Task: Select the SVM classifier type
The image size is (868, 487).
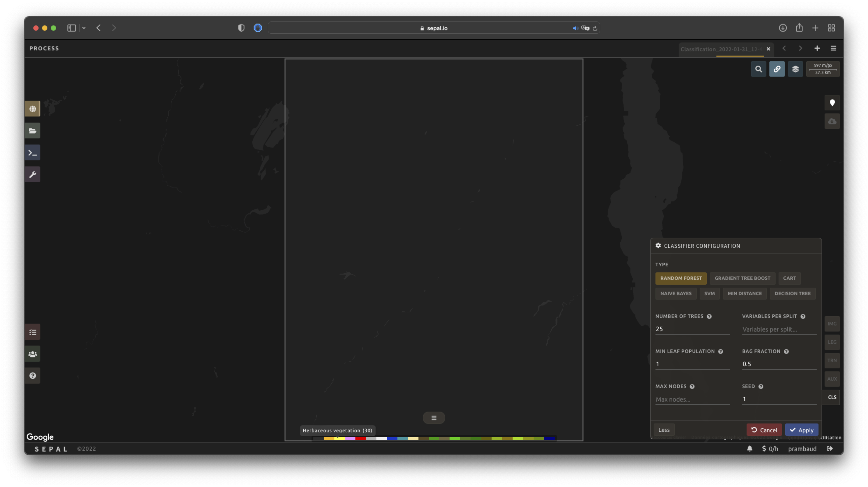Action: tap(709, 293)
